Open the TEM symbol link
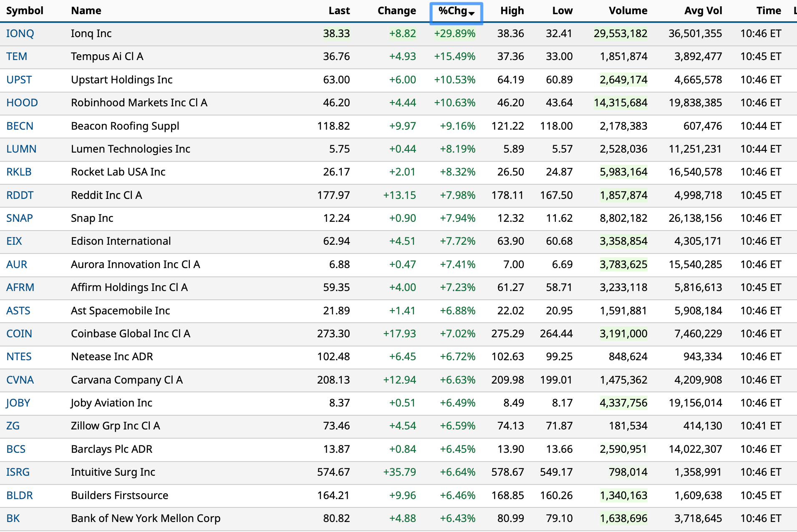Viewport: 797px width, 532px height. coord(17,56)
